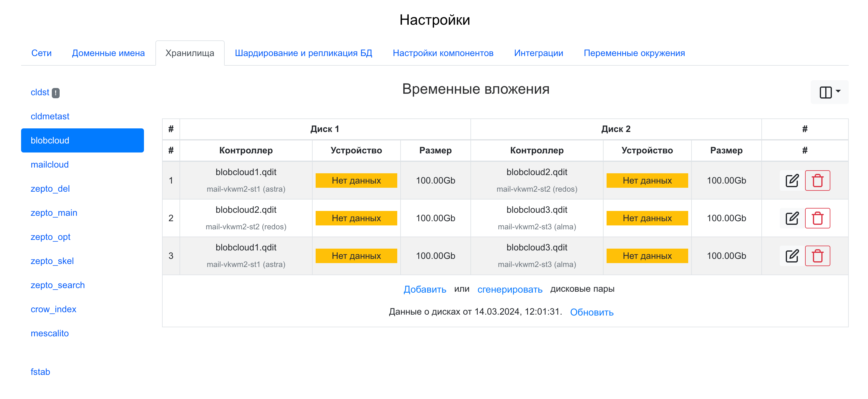Click Обновить to refresh disk data
Viewport: 868px width, 399px height.
(x=591, y=312)
